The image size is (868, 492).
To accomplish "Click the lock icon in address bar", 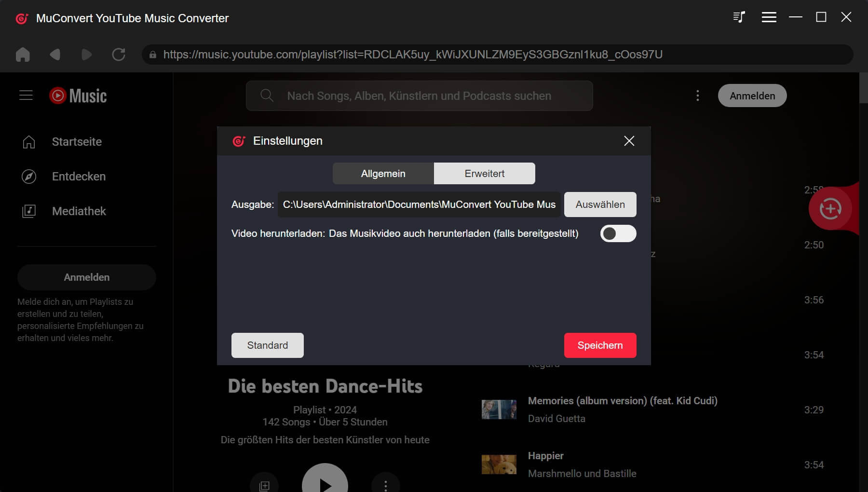I will 153,55.
